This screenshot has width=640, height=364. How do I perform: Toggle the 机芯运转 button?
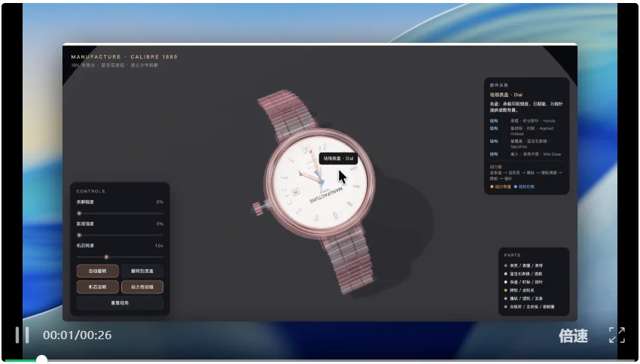98,287
